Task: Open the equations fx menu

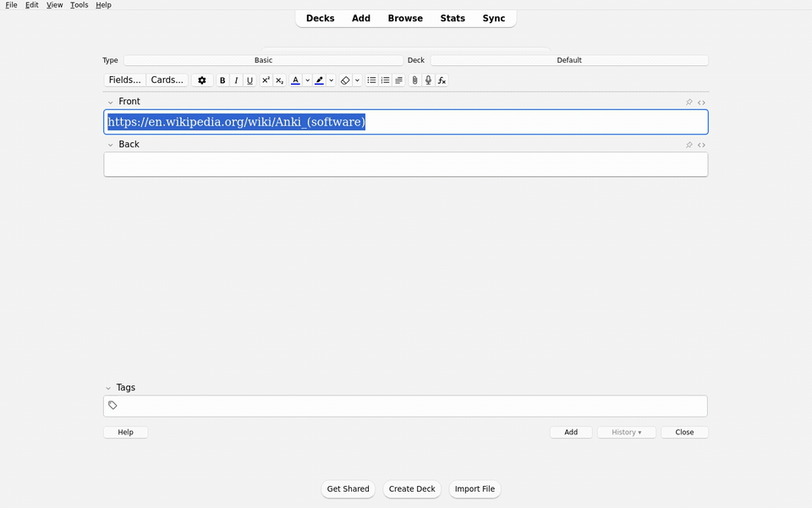Action: pos(442,80)
